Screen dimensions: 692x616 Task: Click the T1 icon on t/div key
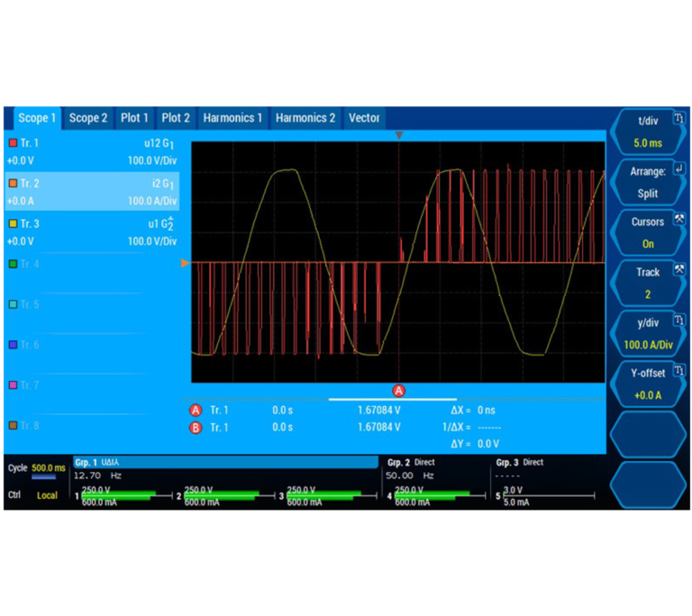(678, 118)
